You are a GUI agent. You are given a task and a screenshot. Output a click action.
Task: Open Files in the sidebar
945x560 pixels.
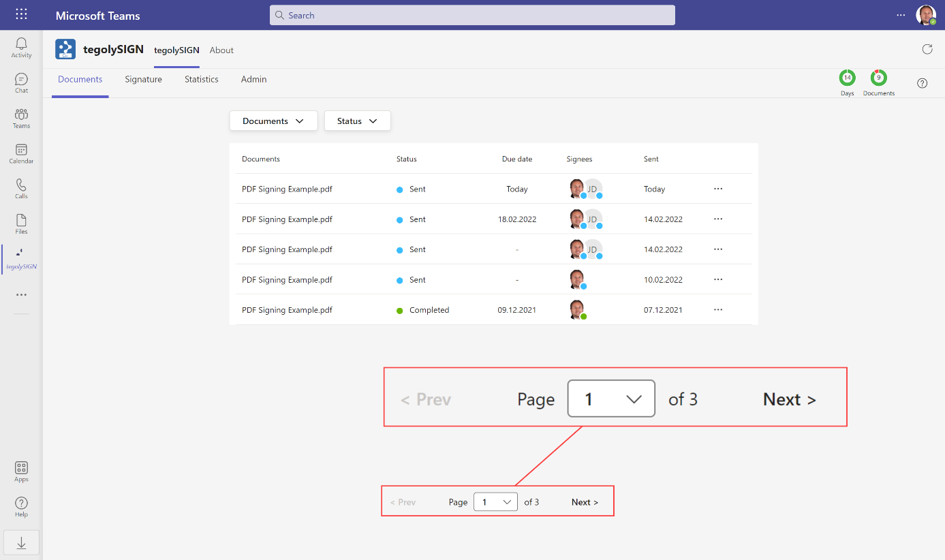(21, 224)
